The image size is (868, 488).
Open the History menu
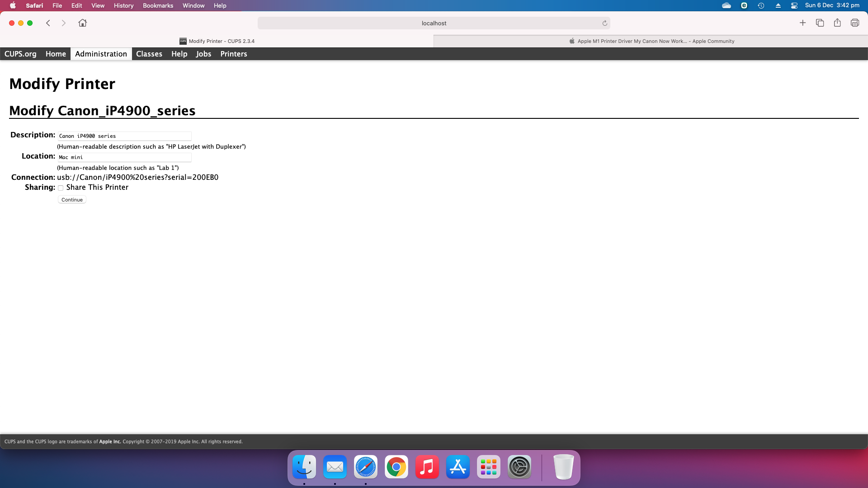click(123, 5)
